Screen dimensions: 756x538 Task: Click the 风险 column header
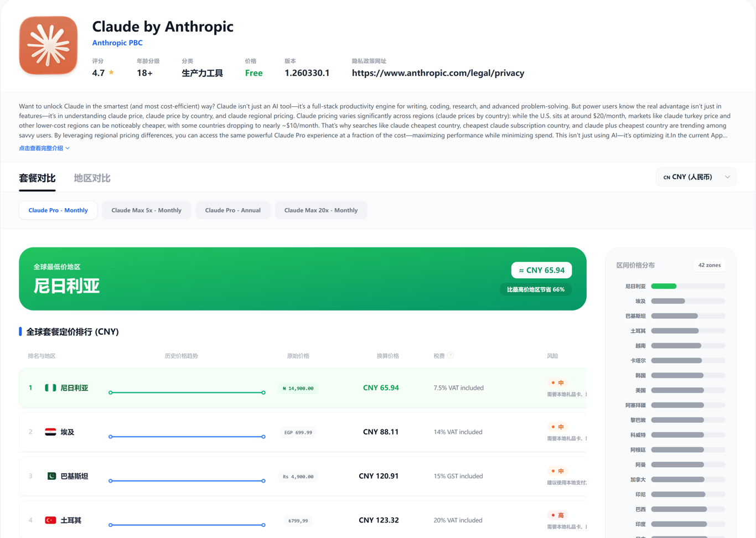(552, 356)
